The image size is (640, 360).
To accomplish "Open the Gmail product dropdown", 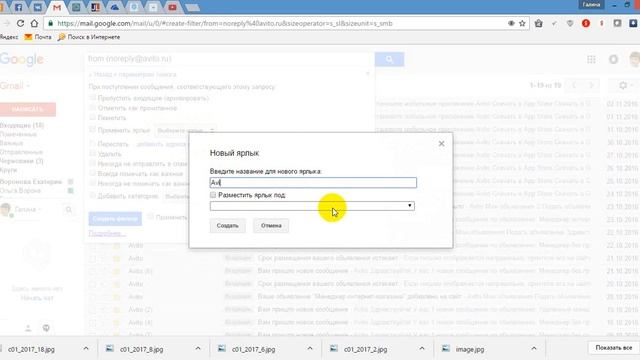I will tap(15, 86).
